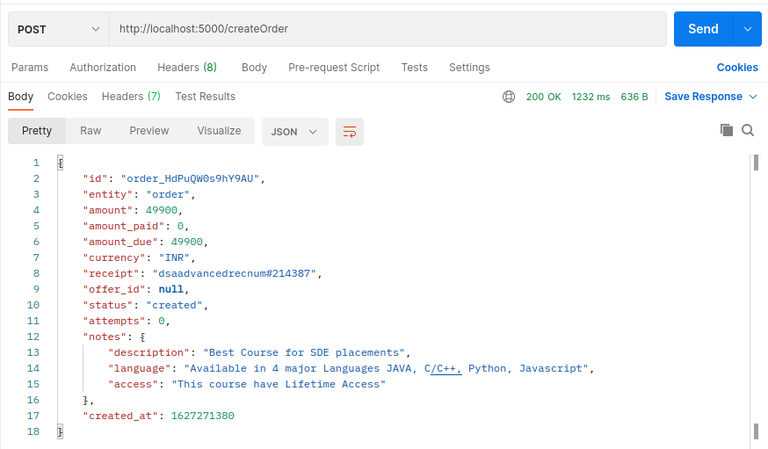
Task: Select the Preview view mode
Action: coord(149,131)
